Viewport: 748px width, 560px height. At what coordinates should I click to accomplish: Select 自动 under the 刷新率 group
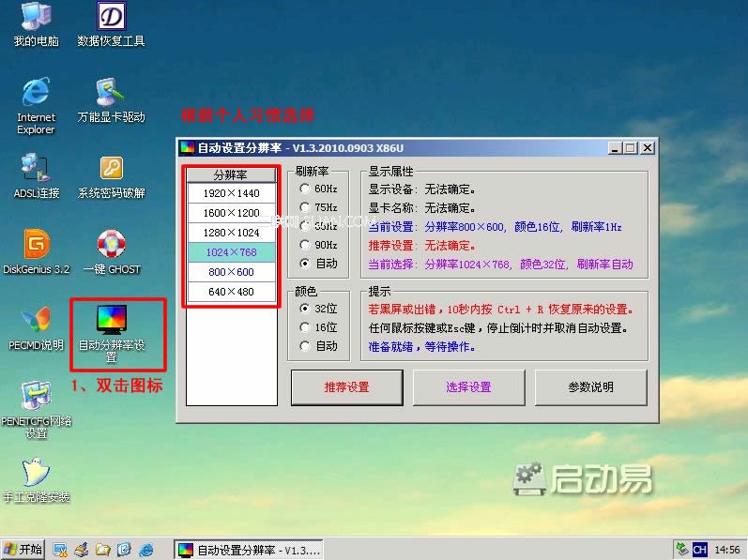point(319,264)
